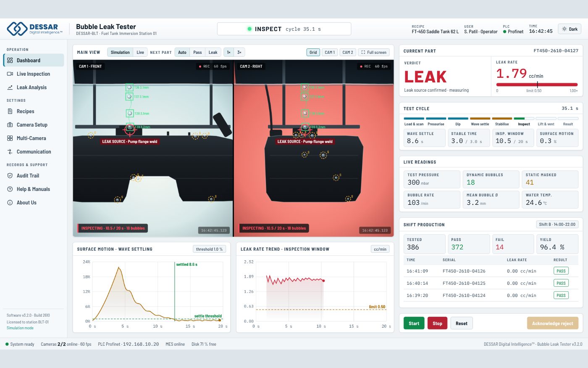The image size is (588, 368).
Task: Click the Recipes document icon
Action: (x=10, y=111)
